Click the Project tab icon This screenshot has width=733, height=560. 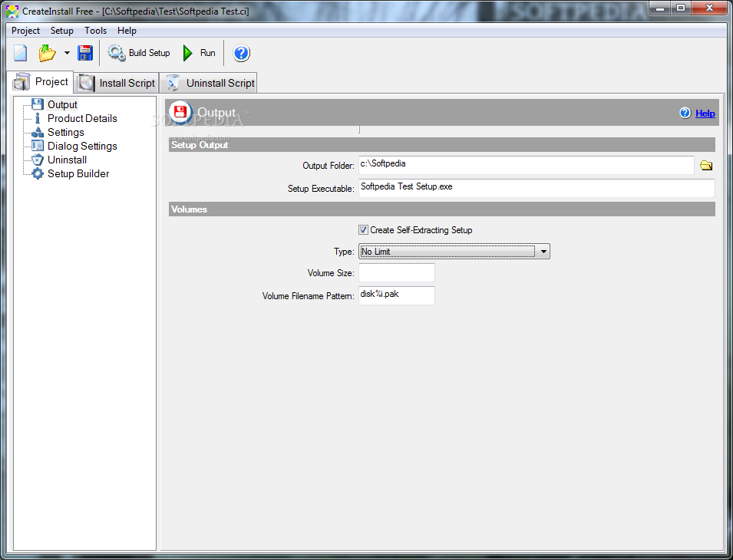[x=21, y=81]
